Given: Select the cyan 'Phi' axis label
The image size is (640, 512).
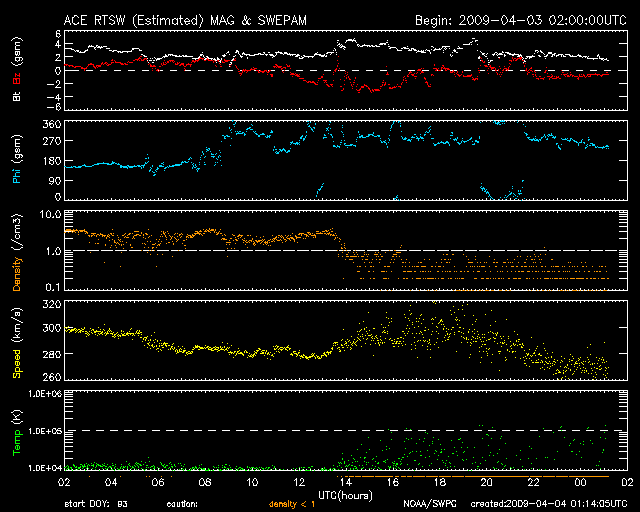Looking at the screenshot, I should pyautogui.click(x=17, y=176).
